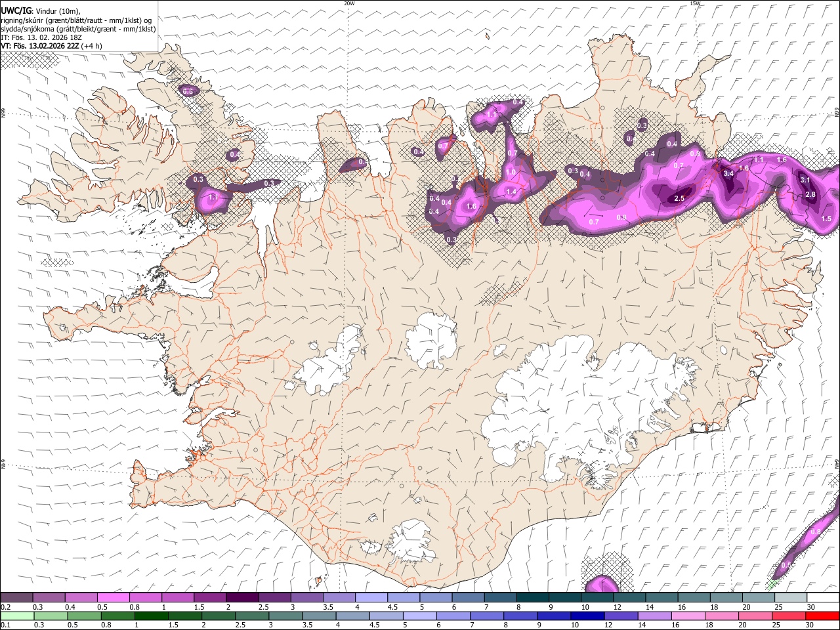Image resolution: width=840 pixels, height=630 pixels.
Task: Select lower legend darkest green swatch at 1
Action: (152, 616)
